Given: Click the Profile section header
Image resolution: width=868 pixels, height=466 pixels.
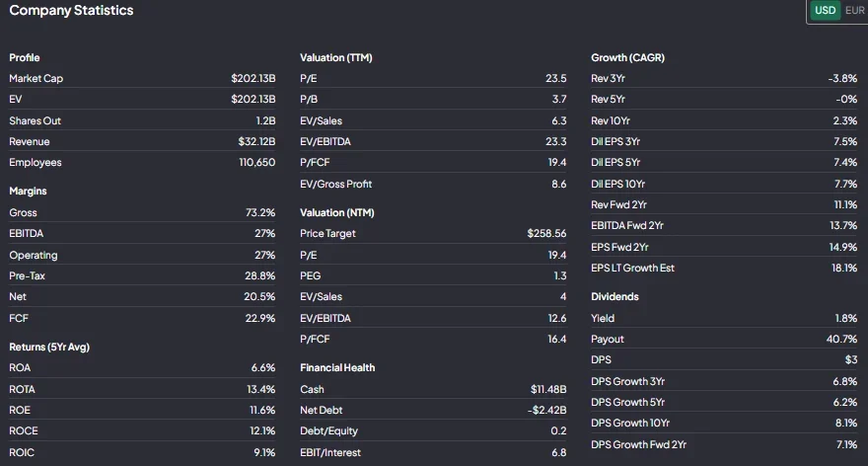Looking at the screenshot, I should (x=25, y=58).
